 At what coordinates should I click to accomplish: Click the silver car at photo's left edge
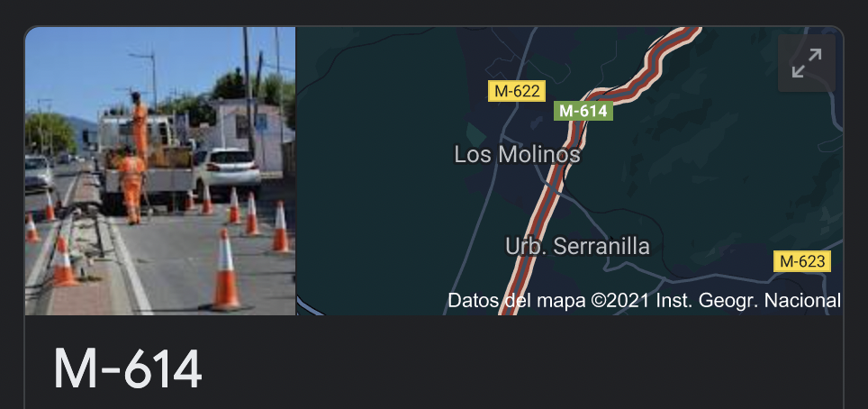point(38,172)
